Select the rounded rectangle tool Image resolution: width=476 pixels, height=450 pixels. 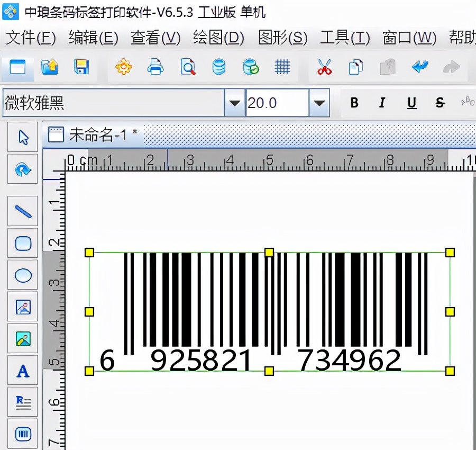(x=23, y=243)
